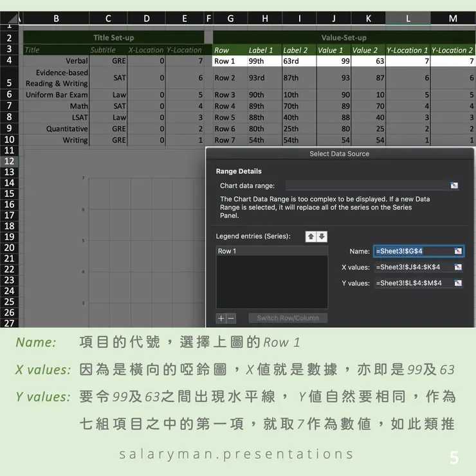
Task: Click the 'Select Data Source' dialog title bar
Action: click(x=340, y=154)
